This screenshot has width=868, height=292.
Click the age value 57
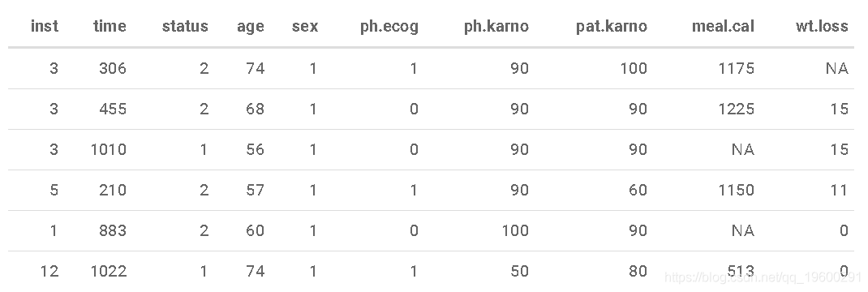pos(256,190)
